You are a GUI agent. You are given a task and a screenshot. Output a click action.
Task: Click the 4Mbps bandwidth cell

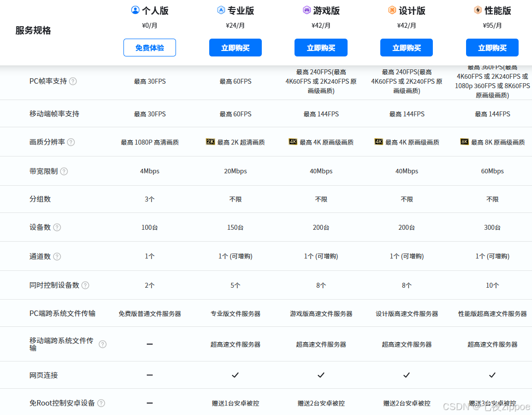[x=150, y=171]
